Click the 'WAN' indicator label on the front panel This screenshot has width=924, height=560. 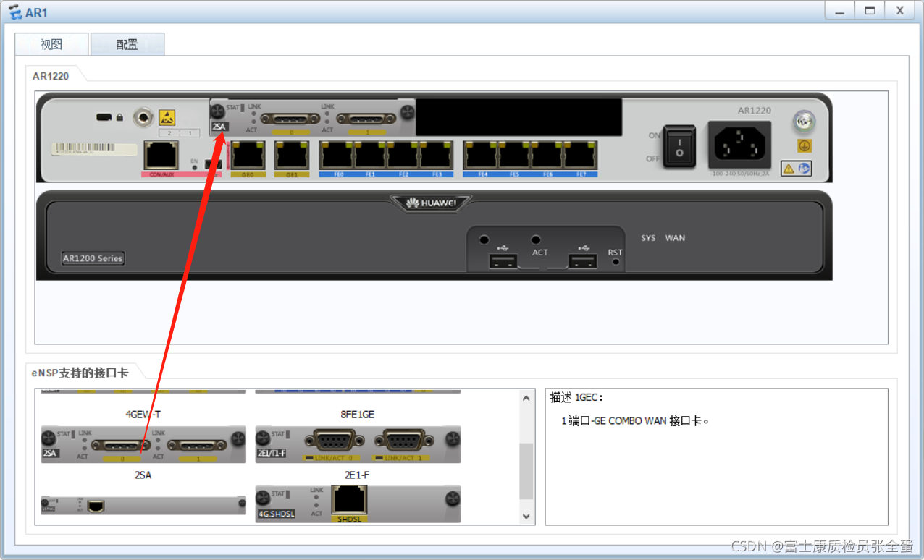point(675,238)
